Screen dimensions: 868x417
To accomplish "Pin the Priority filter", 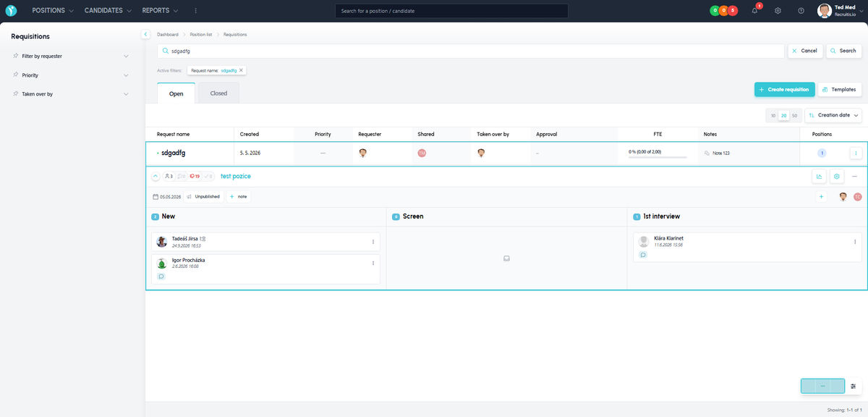I will pyautogui.click(x=16, y=75).
